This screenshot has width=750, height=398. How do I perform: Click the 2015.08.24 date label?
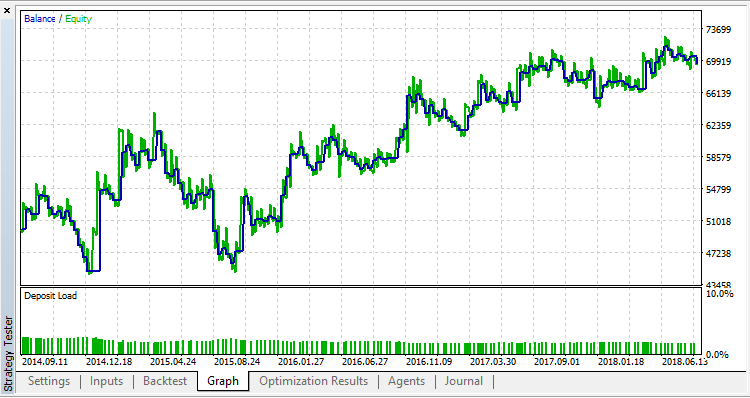237,361
